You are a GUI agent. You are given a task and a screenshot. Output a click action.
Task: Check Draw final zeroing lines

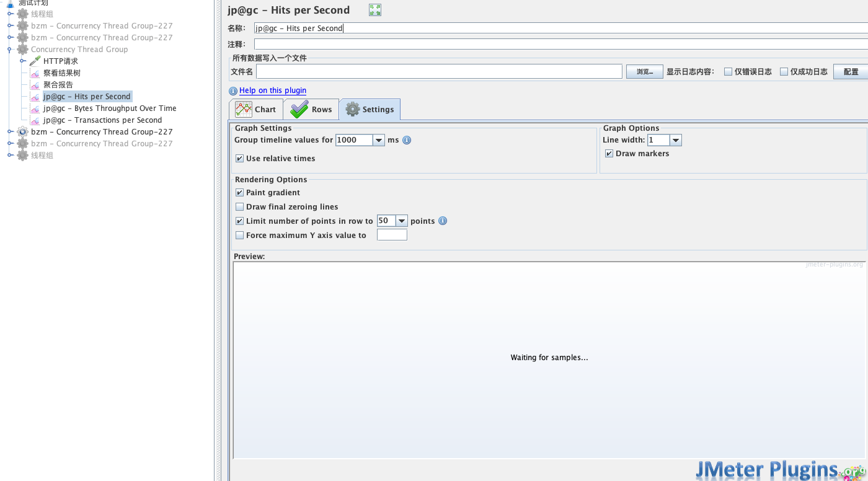pos(239,207)
